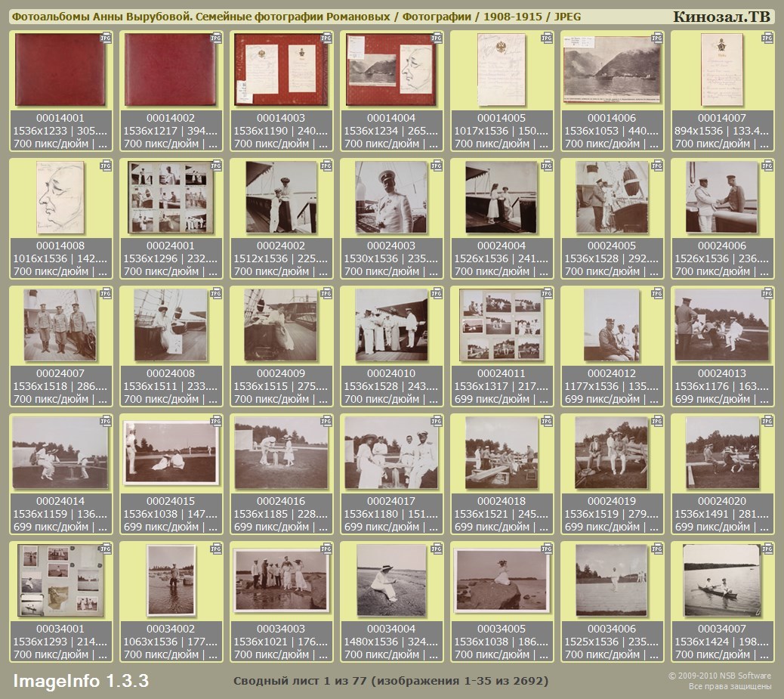This screenshot has width=784, height=699.
Task: Click the JPG icon above image 00014004
Action: pyautogui.click(x=437, y=38)
